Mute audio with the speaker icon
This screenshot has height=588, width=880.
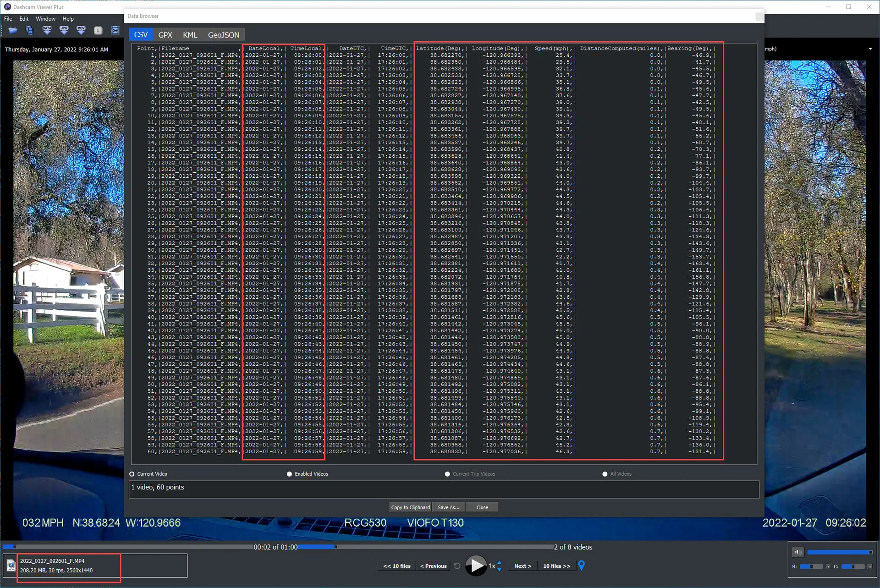click(798, 552)
